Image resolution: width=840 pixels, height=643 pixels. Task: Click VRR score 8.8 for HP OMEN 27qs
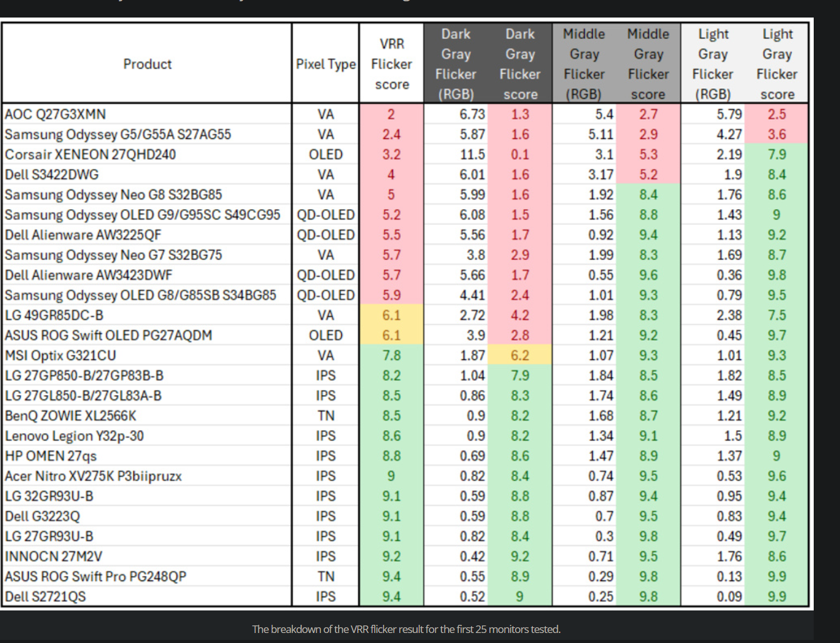tap(391, 456)
